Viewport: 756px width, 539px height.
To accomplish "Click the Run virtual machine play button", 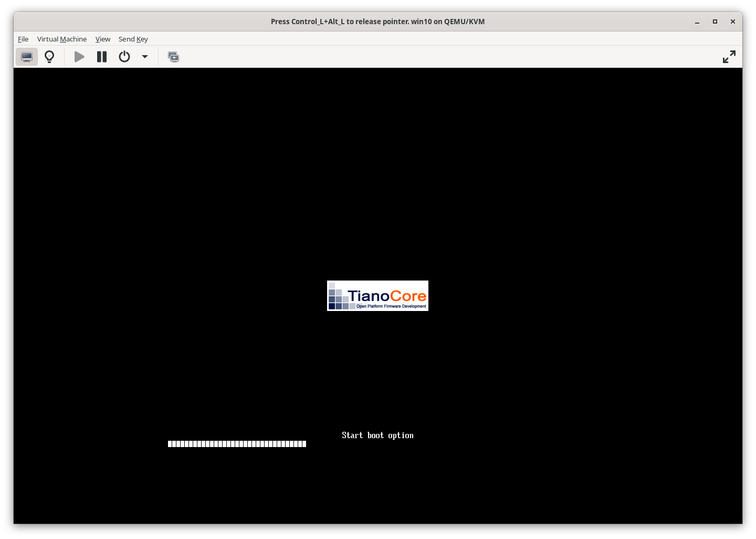I will (79, 57).
